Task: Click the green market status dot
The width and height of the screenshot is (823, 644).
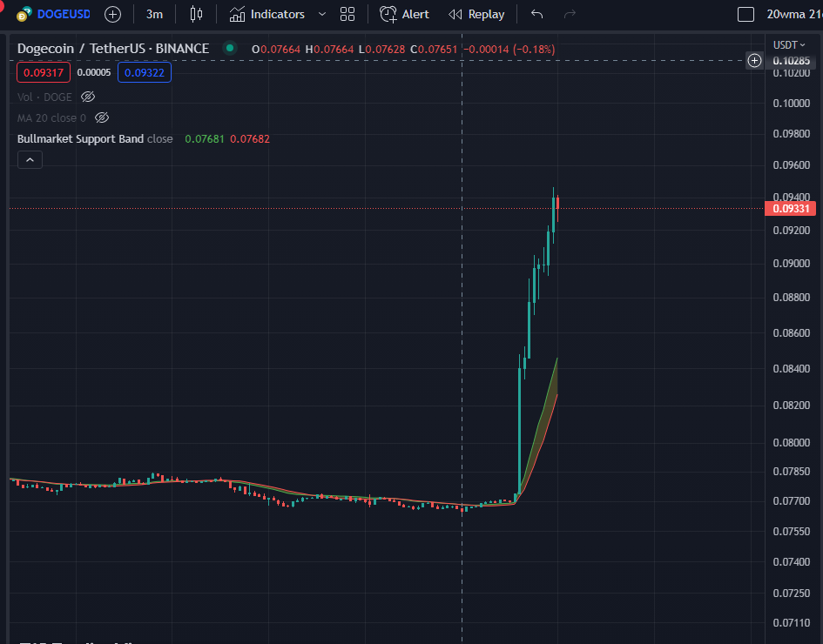Action: coord(229,48)
